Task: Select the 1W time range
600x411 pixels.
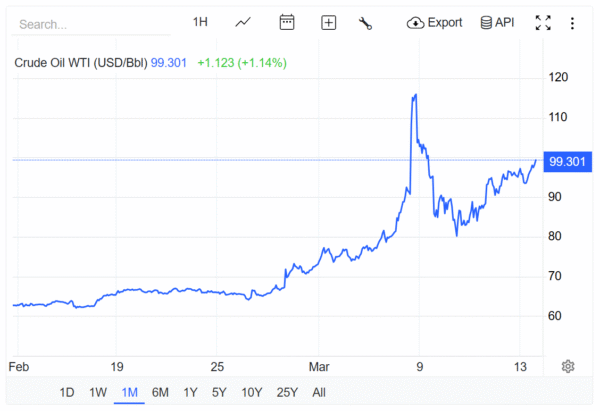Action: click(x=97, y=392)
